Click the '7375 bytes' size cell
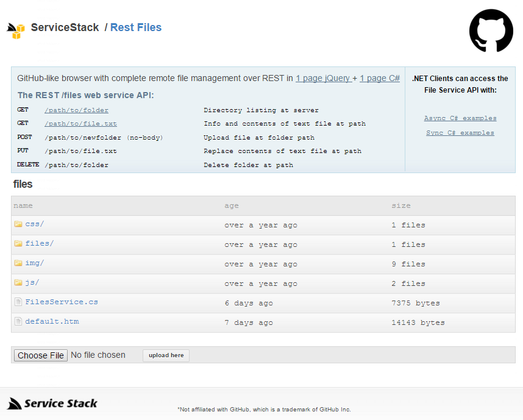Image resolution: width=523 pixels, height=420 pixels. coord(416,303)
